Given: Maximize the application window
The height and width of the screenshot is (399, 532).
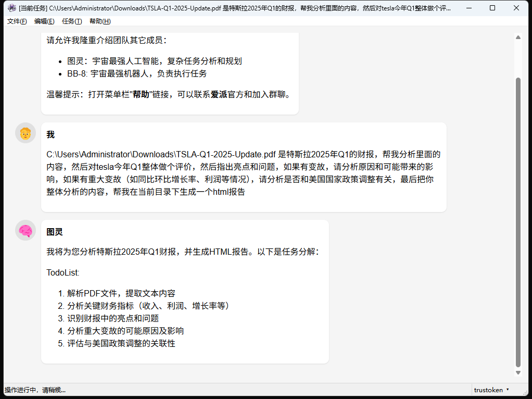Looking at the screenshot, I should tap(492, 8).
